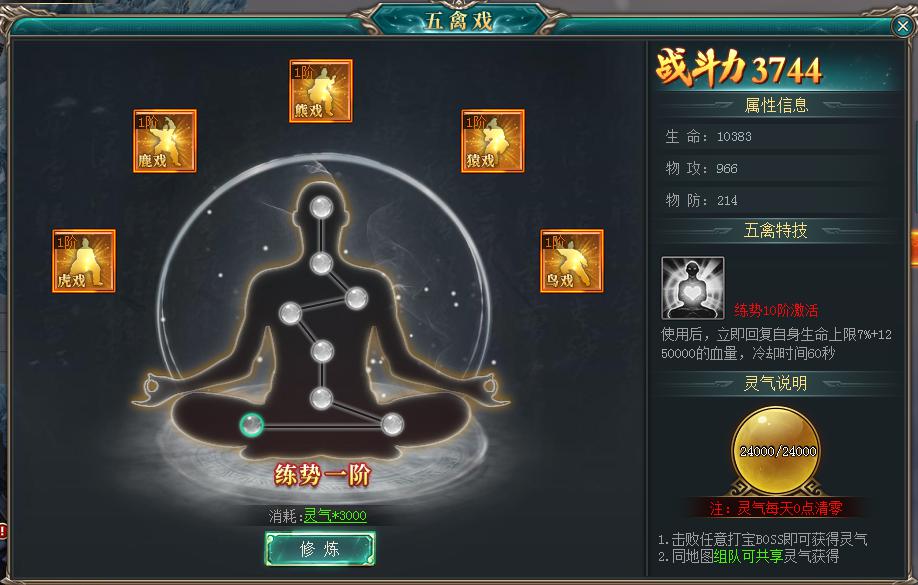Click the 五禽戏 title banner

tap(458, 20)
